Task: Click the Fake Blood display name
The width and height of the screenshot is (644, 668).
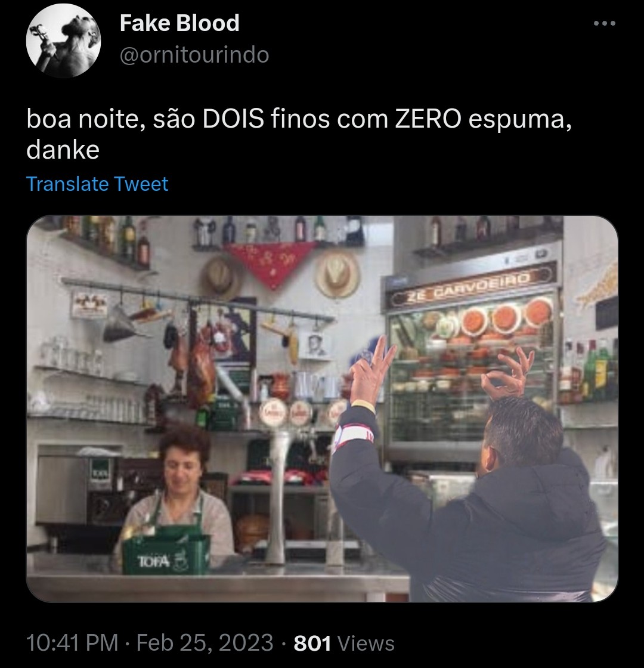Action: 179,23
